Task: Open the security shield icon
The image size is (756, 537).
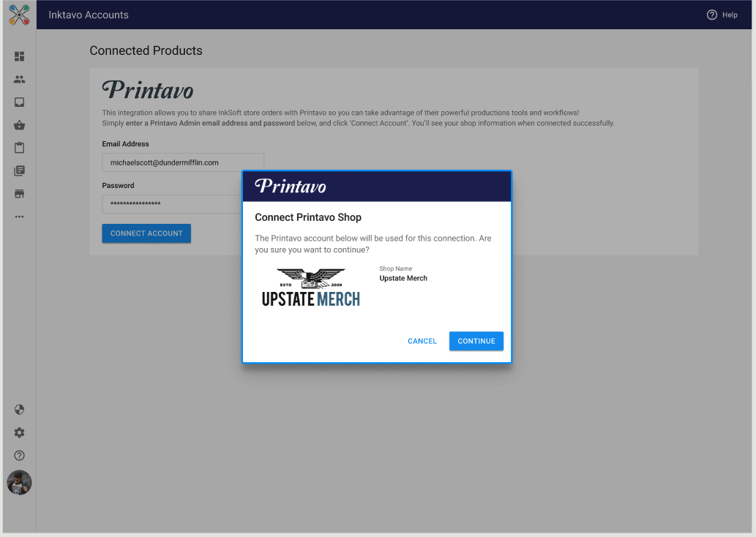Action: tap(19, 410)
